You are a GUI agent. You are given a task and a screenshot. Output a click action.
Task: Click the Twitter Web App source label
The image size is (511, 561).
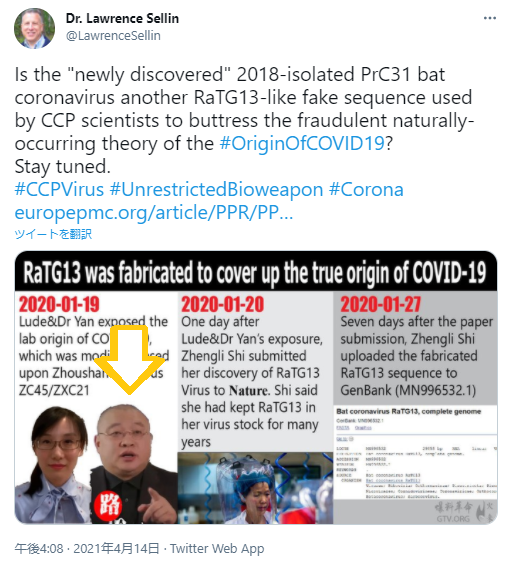(217, 548)
